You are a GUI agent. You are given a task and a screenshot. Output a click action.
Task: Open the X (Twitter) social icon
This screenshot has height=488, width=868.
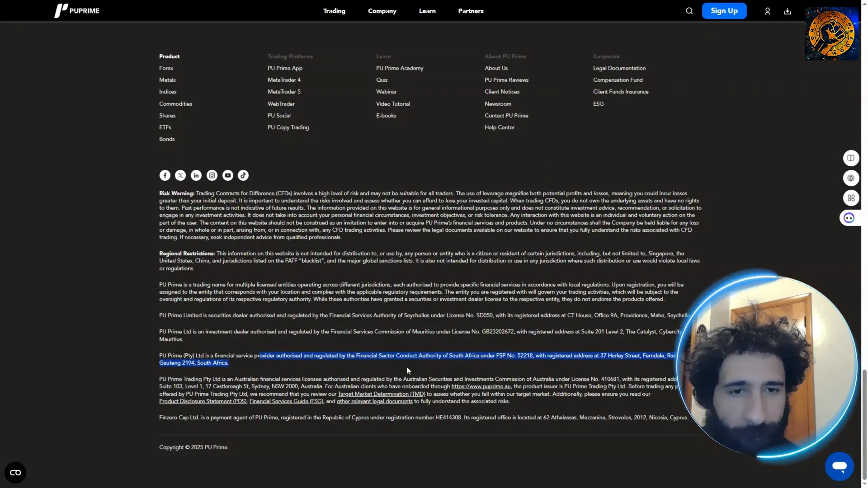click(180, 175)
